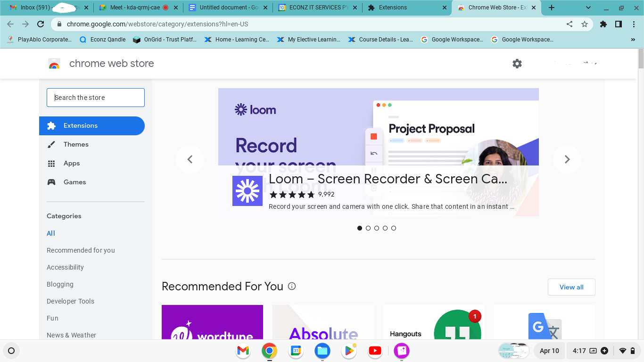Viewport: 644px width, 362px height.
Task: Choose Recommended for you category
Action: (x=81, y=250)
